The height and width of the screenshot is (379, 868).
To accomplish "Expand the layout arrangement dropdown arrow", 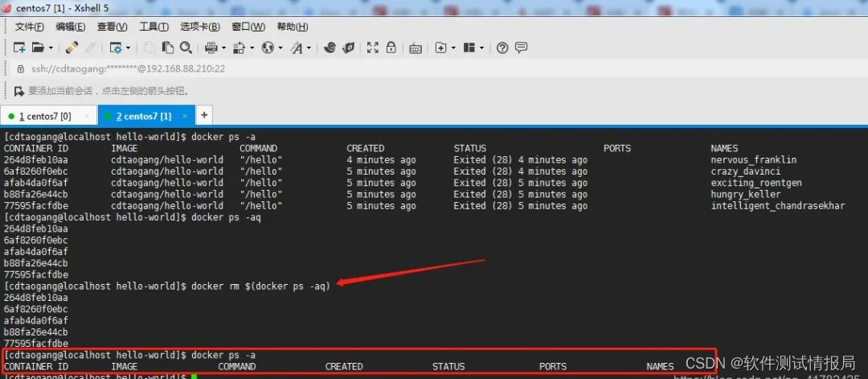I will (x=481, y=48).
